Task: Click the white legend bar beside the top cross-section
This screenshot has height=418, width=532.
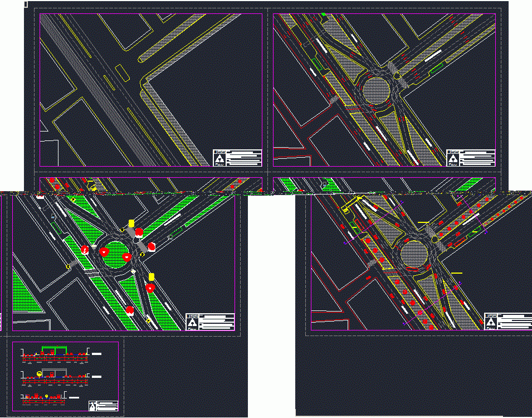Action: (96, 353)
